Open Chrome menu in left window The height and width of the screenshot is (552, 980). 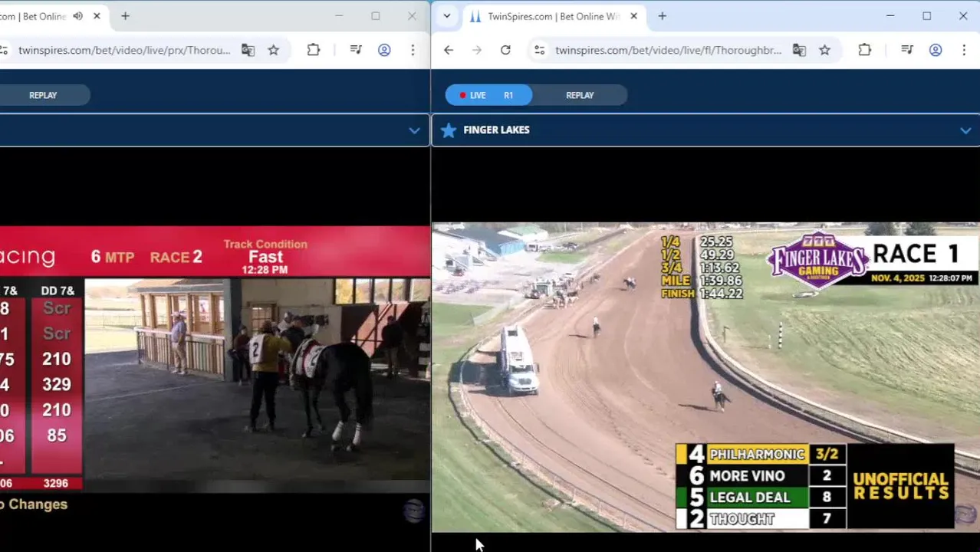coord(413,50)
